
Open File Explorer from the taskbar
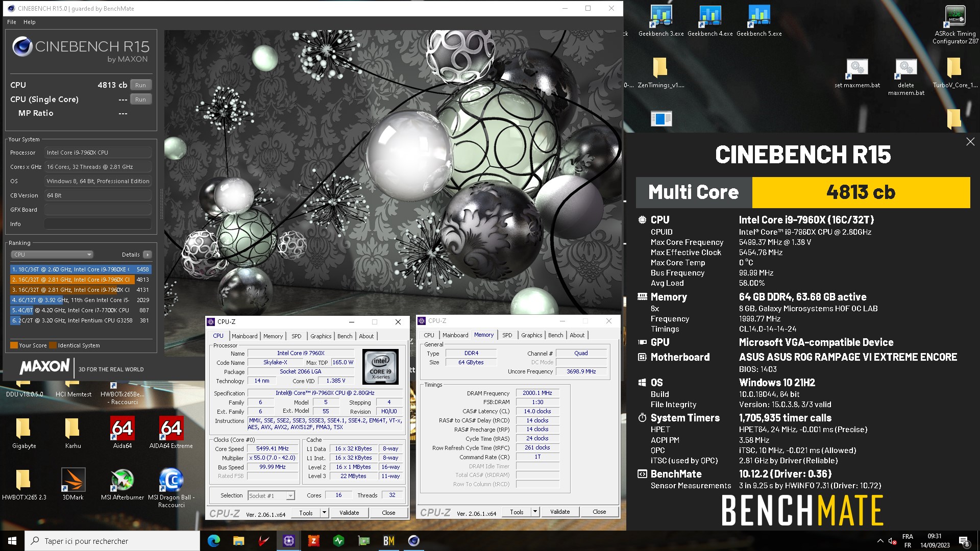[238, 541]
